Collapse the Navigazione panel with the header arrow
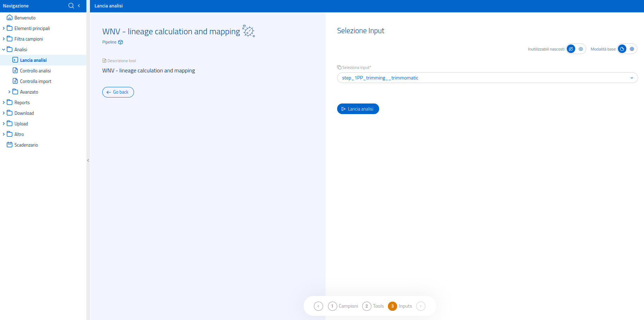This screenshot has width=644, height=320. pyautogui.click(x=79, y=6)
